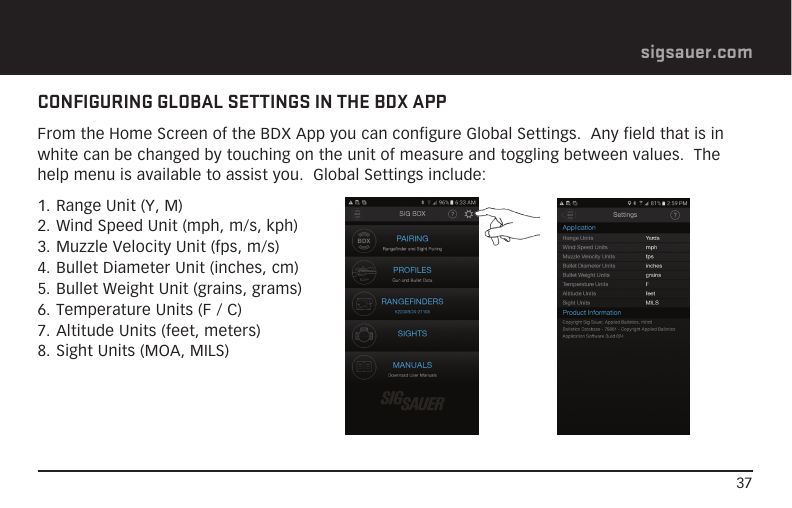Image resolution: width=792 pixels, height=508 pixels.
Task: Tap the gear settings icon in SIG BDX header
Action: (x=469, y=214)
